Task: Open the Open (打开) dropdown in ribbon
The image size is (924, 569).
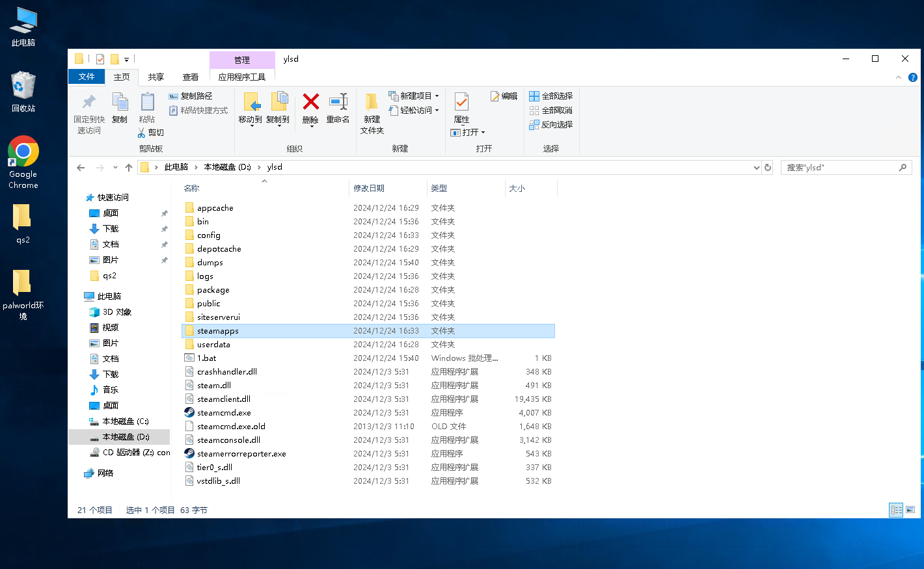Action: tap(468, 133)
